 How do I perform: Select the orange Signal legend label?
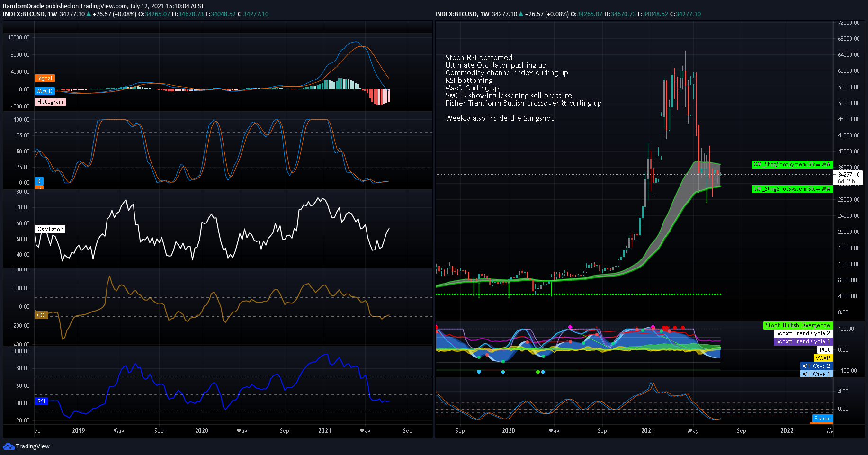[45, 78]
